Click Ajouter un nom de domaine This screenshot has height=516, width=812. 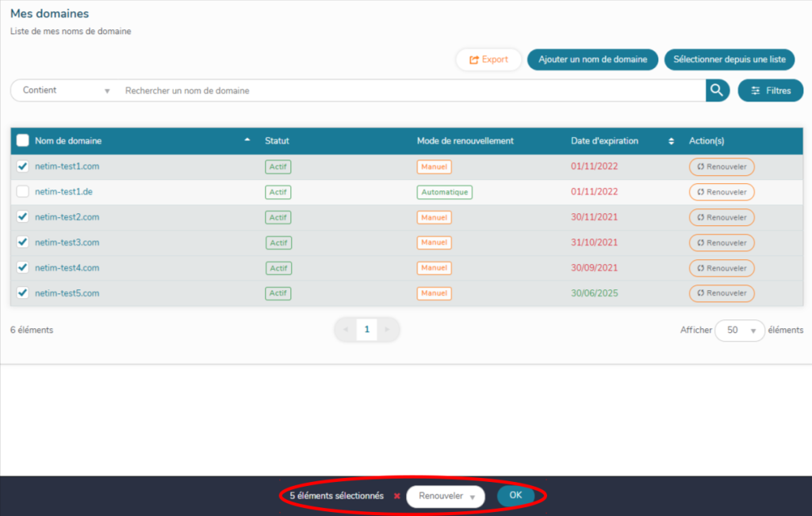(592, 59)
